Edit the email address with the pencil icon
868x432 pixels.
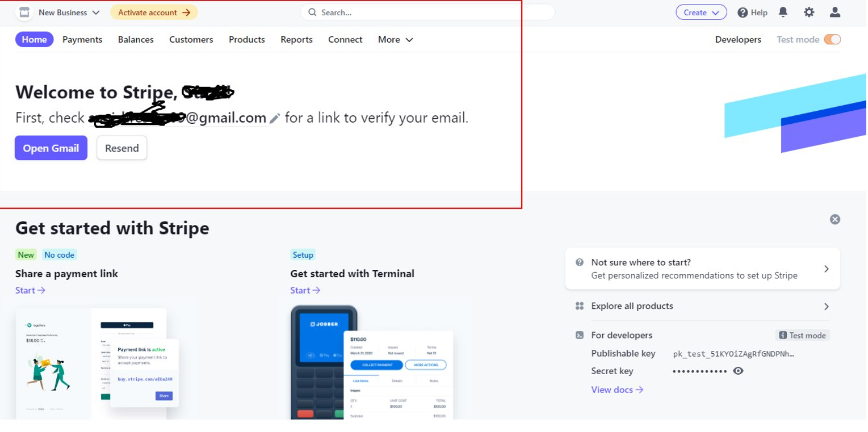click(x=275, y=118)
